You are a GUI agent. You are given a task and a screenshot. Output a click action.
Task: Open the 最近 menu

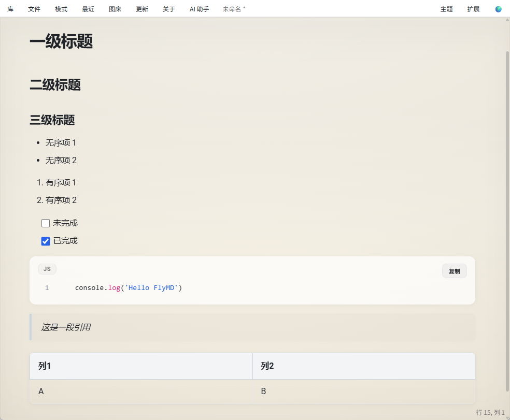click(88, 9)
